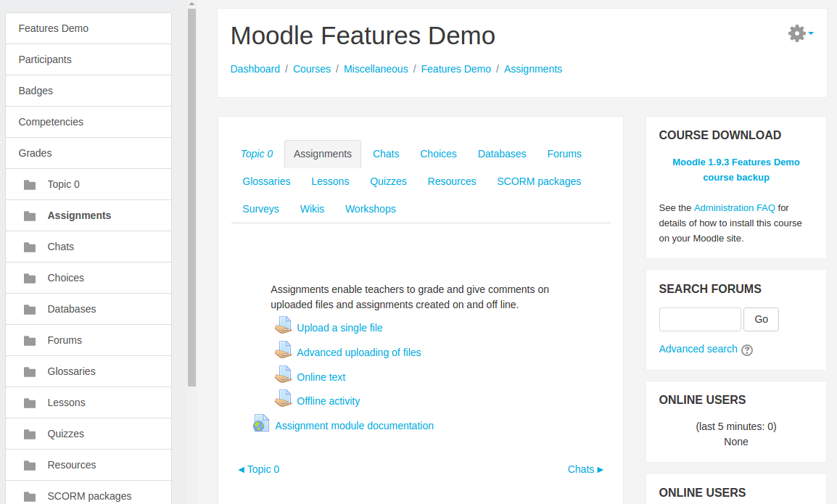The image size is (837, 504).
Task: Click the help question mark beside Advanced search
Action: [x=747, y=350]
